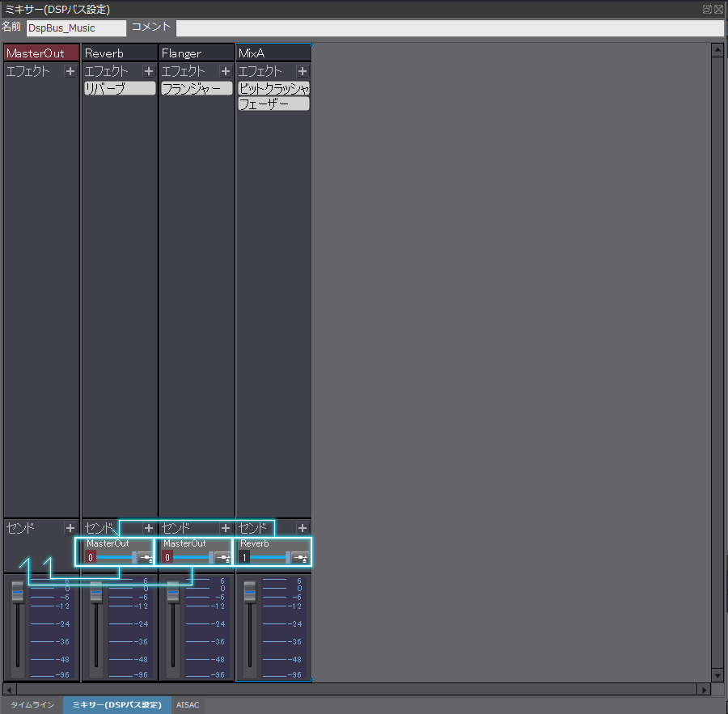Click the MasterOut send label on the Reverb bus
Viewport: 728px width, 714px height.
(x=108, y=543)
